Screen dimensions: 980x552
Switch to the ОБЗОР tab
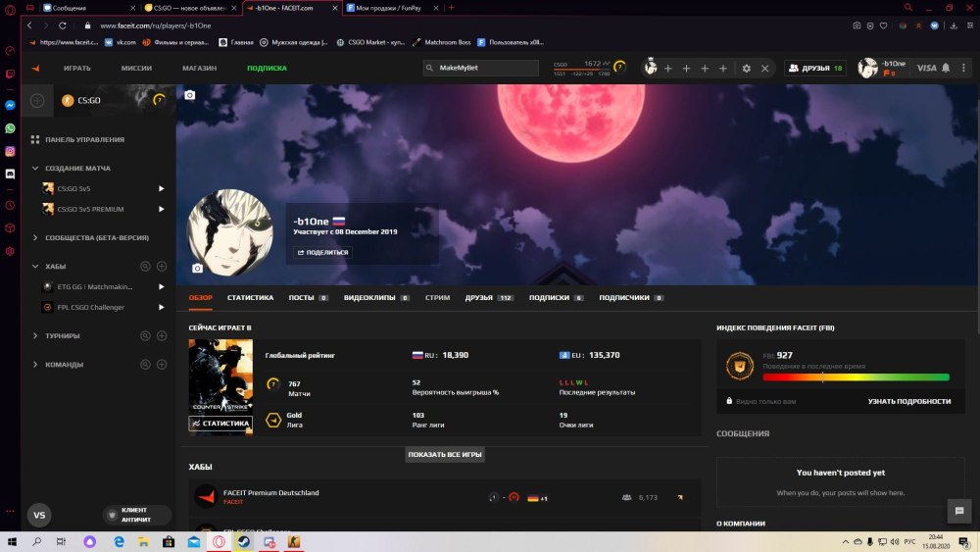pos(201,297)
